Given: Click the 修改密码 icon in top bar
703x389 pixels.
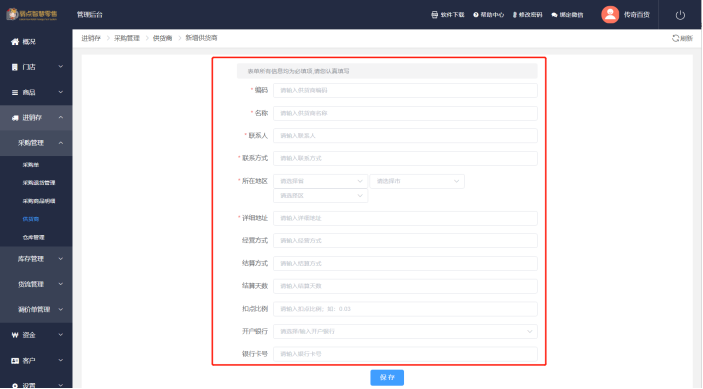Looking at the screenshot, I should coord(515,15).
